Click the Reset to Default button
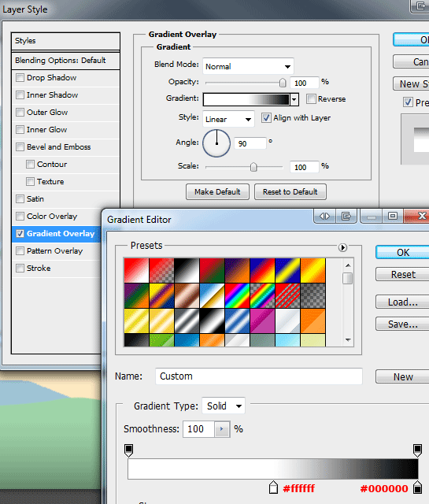Image resolution: width=429 pixels, height=504 pixels. point(290,192)
